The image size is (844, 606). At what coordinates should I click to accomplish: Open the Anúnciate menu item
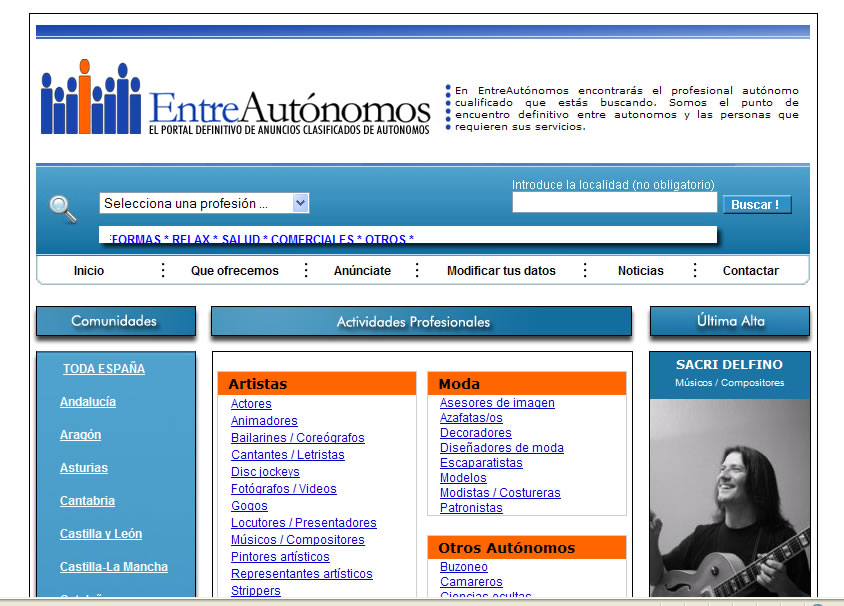point(362,271)
